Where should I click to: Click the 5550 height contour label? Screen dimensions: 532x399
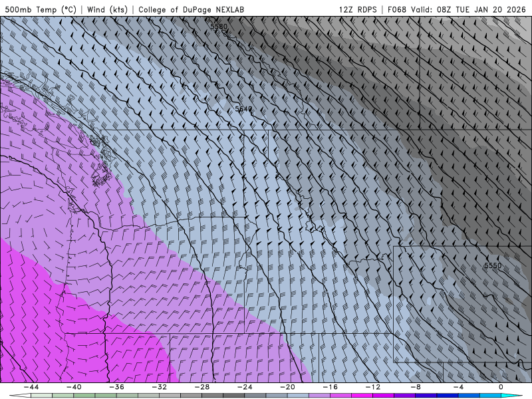click(x=493, y=265)
